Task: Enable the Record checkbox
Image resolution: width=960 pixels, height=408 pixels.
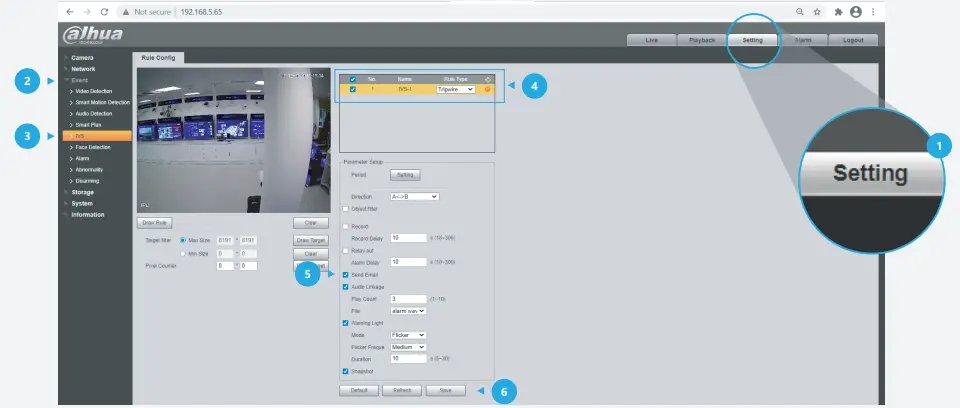Action: coord(345,227)
